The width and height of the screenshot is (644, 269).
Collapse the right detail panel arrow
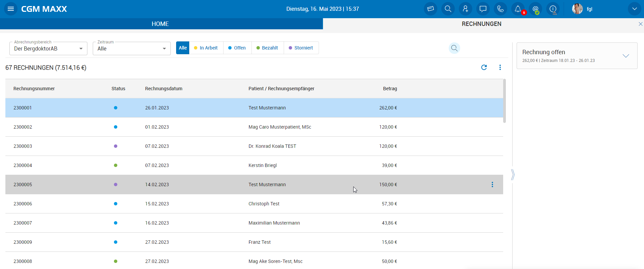click(x=513, y=174)
